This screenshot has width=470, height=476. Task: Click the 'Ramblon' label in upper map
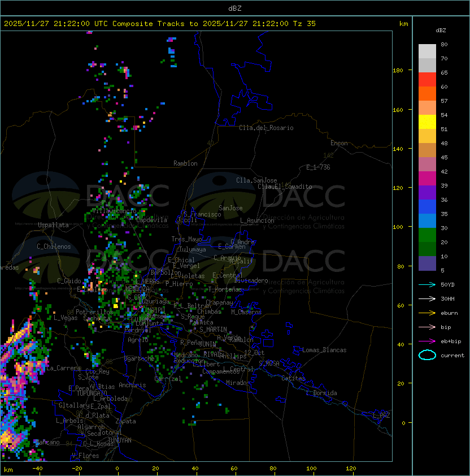[x=185, y=163]
